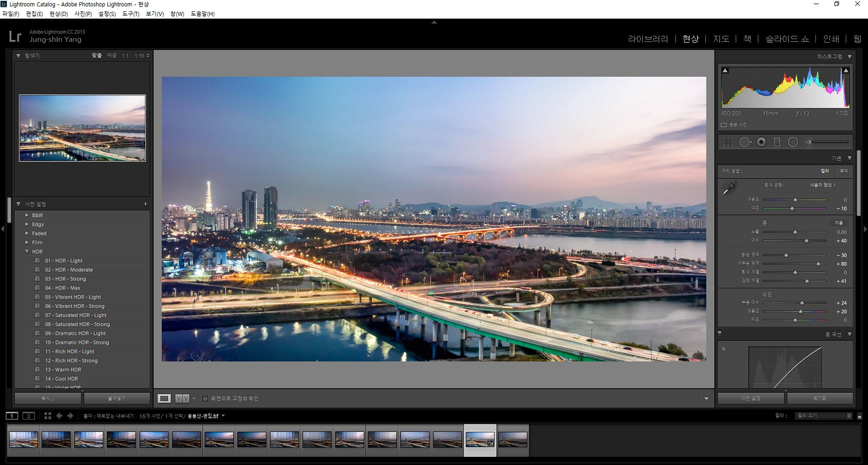
Task: Click the 초기화 reset button
Action: pyautogui.click(x=819, y=398)
